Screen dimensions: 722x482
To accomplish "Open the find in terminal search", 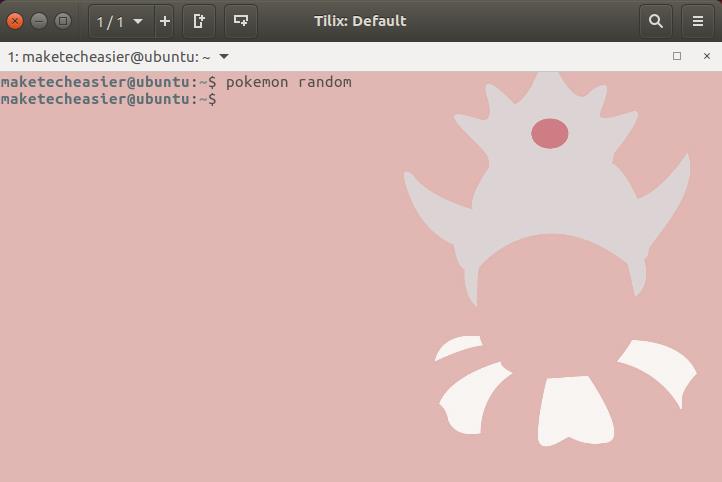I will click(x=656, y=21).
